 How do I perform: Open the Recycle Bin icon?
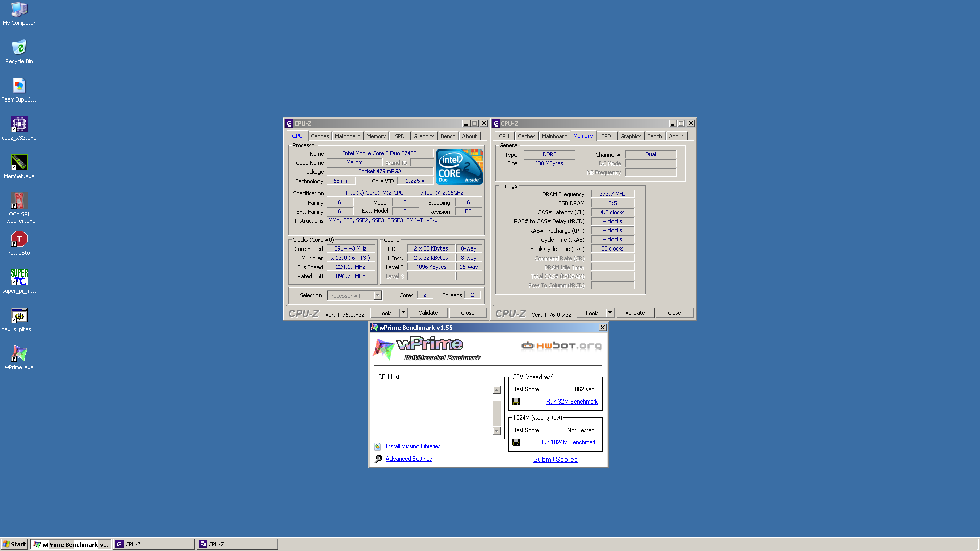coord(19,52)
